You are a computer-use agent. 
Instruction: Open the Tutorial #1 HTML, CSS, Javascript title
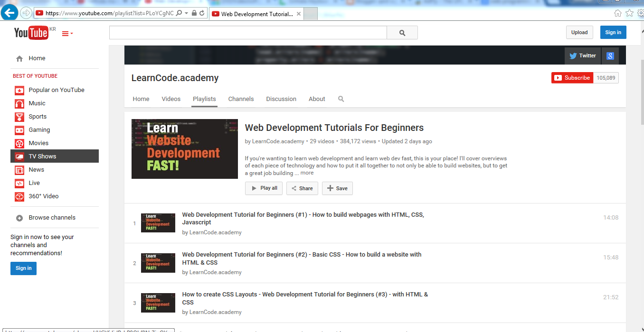(x=303, y=218)
